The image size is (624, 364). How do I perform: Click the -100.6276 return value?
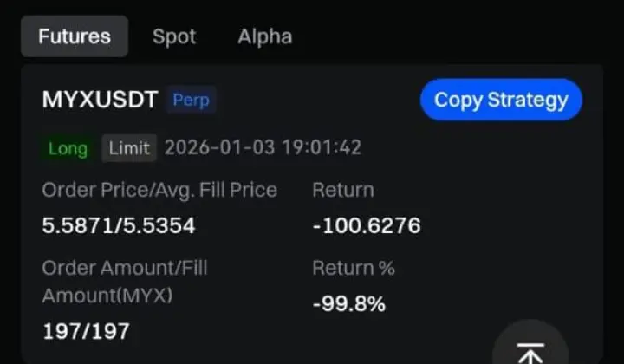click(x=367, y=226)
